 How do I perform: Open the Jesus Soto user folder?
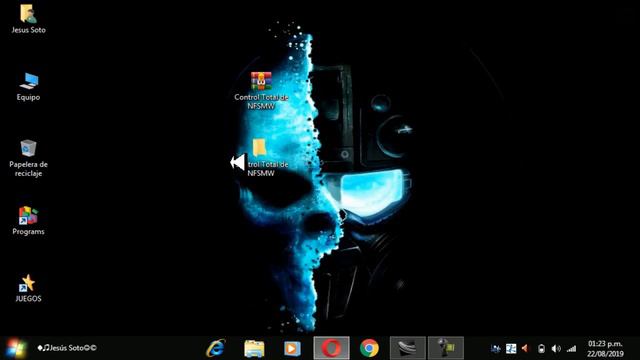[28, 18]
